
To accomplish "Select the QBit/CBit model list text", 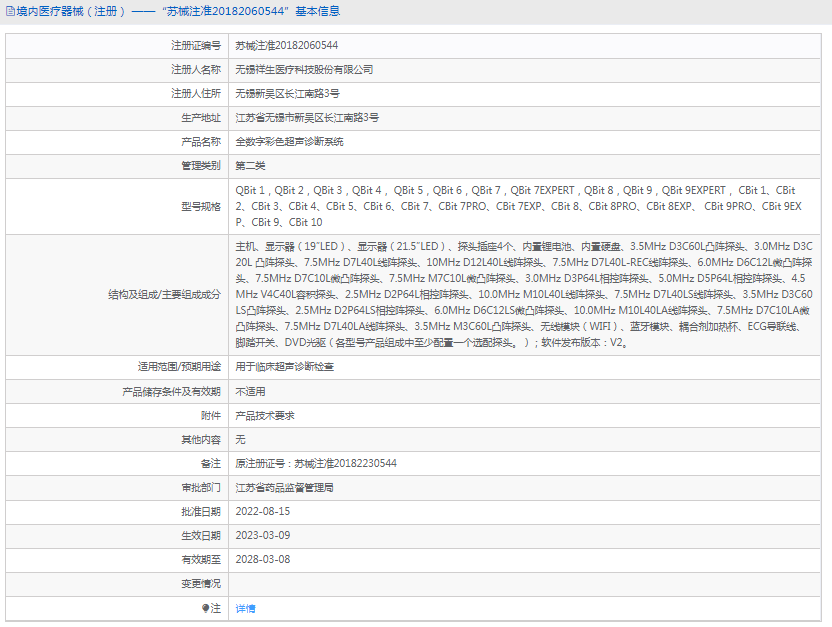I will (x=519, y=206).
